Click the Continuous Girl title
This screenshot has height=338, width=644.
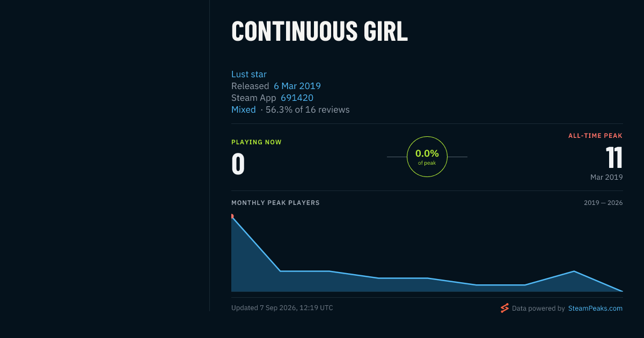click(x=319, y=31)
